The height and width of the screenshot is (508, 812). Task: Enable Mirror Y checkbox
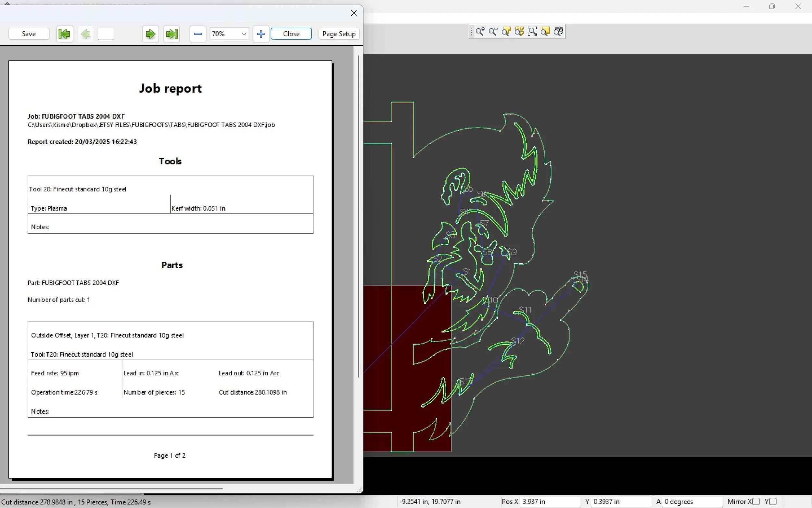click(x=773, y=501)
